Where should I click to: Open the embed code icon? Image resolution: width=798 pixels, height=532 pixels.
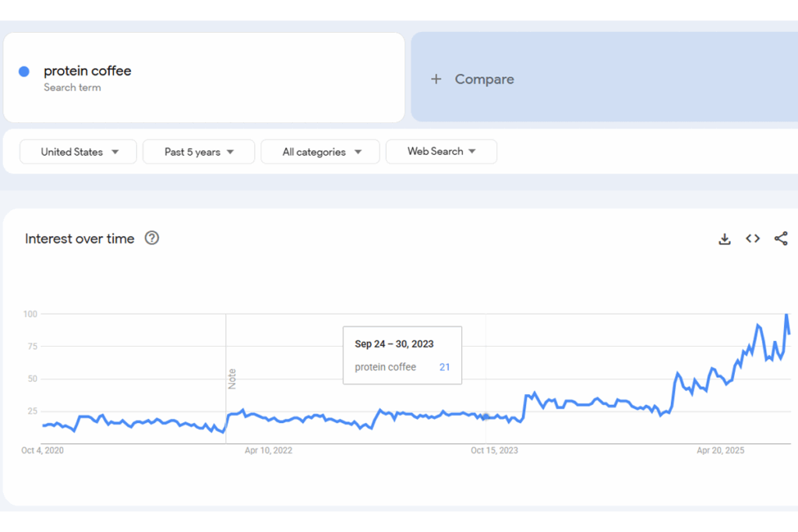click(752, 239)
